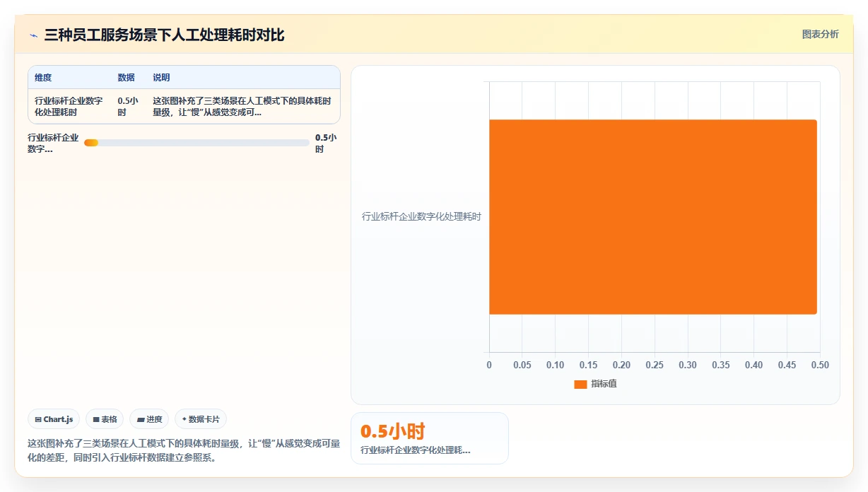Click the 0.50 axis tick label
Screen dimensions: 868x492
(820, 365)
